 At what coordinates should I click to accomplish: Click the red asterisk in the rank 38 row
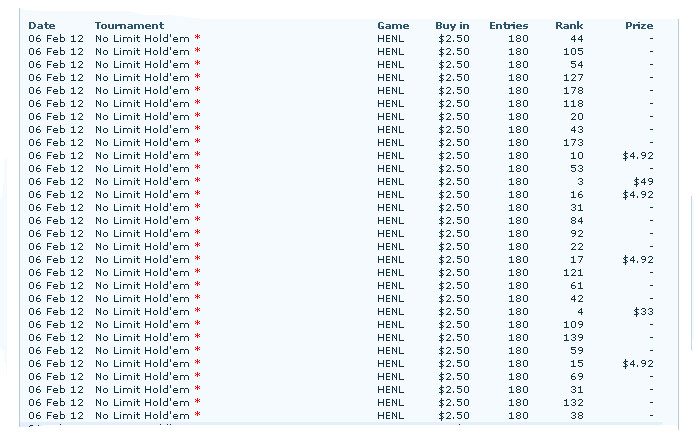[197, 414]
